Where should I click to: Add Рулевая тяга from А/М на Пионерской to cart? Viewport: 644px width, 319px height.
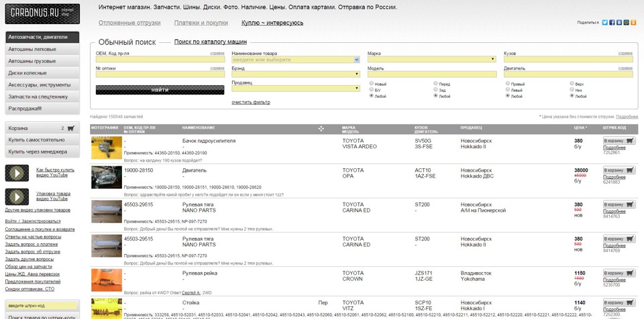[619, 204]
